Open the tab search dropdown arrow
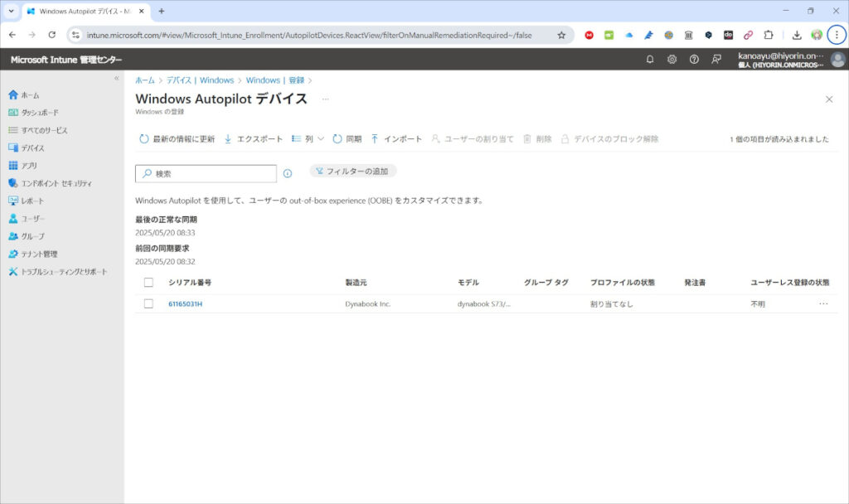The image size is (849, 504). 11,11
